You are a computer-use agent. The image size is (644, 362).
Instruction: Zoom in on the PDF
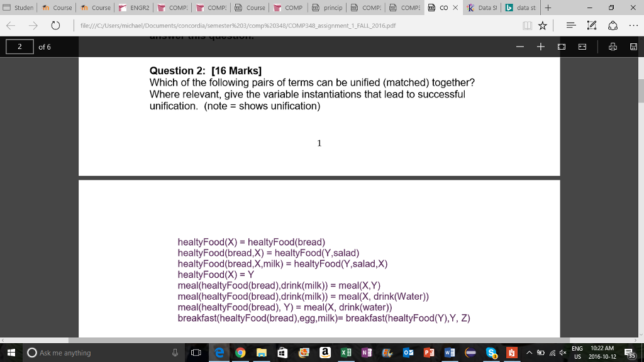(540, 47)
